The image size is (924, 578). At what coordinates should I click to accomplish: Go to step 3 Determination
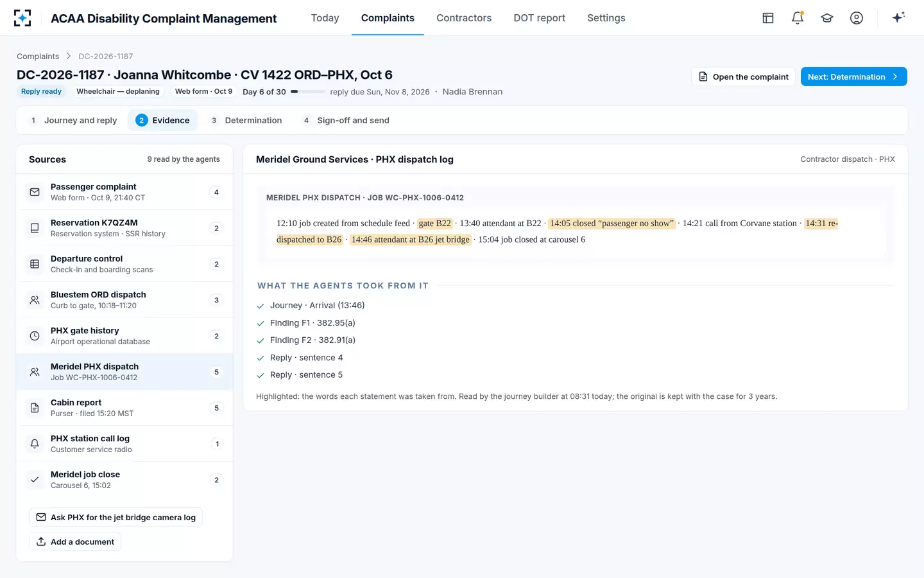(246, 120)
